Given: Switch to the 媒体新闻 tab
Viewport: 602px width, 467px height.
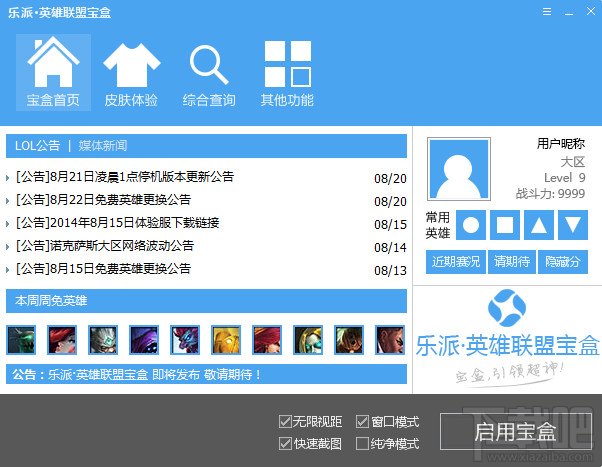Looking at the screenshot, I should pos(103,146).
